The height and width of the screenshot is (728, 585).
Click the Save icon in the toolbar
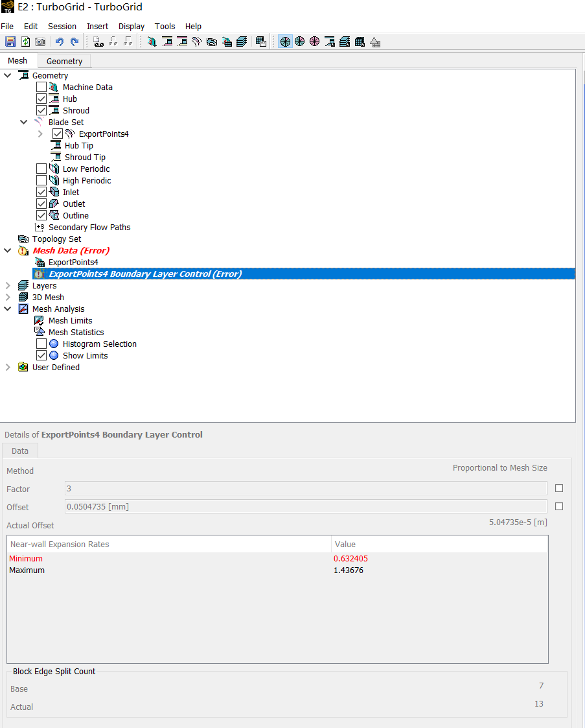pos(10,41)
